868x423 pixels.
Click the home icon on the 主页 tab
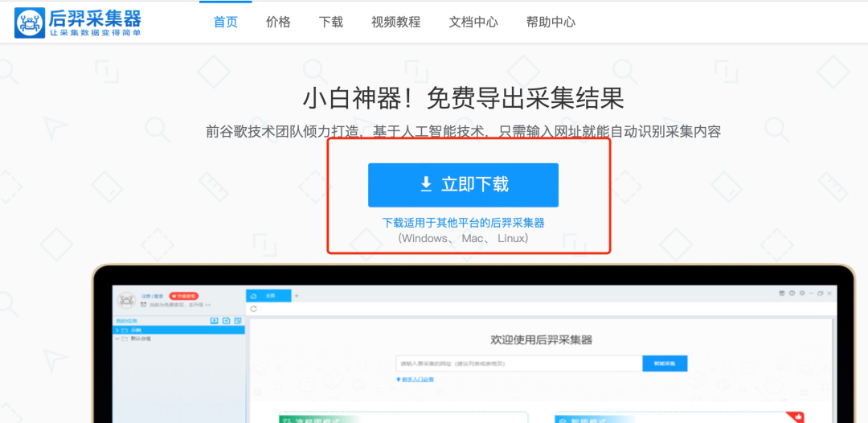pyautogui.click(x=253, y=296)
